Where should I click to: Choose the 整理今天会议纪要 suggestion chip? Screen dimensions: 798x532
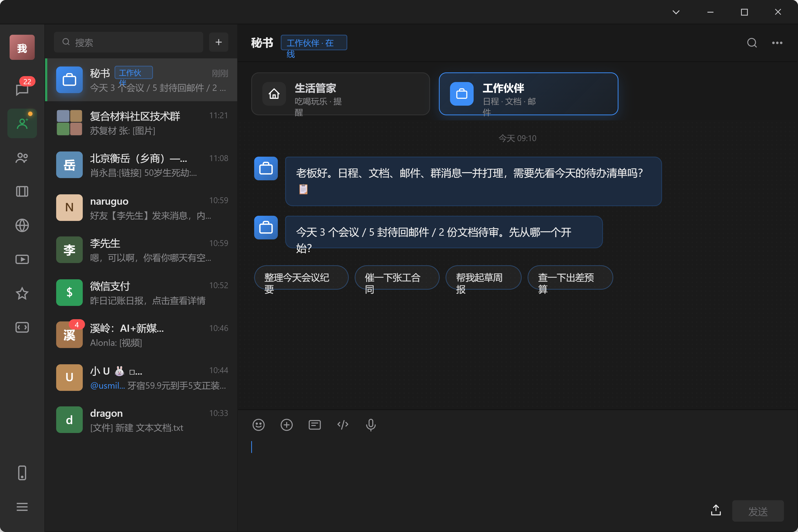point(301,278)
